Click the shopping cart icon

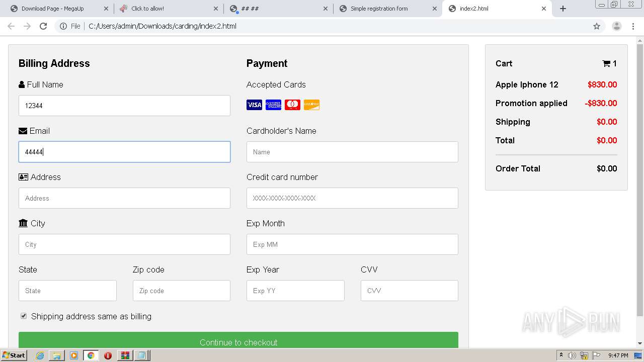[606, 63]
